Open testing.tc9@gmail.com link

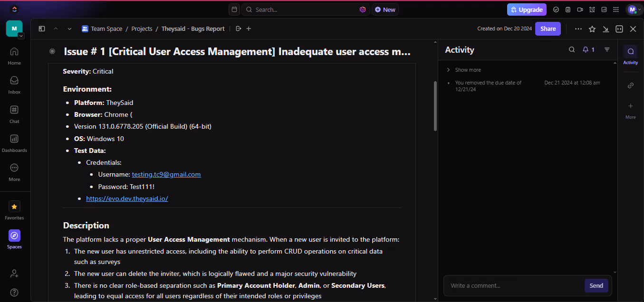pos(166,174)
